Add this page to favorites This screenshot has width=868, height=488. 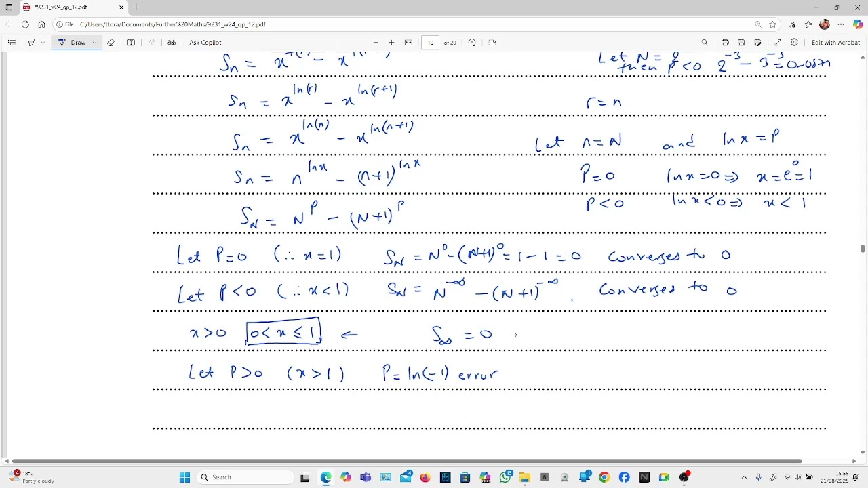coord(772,24)
